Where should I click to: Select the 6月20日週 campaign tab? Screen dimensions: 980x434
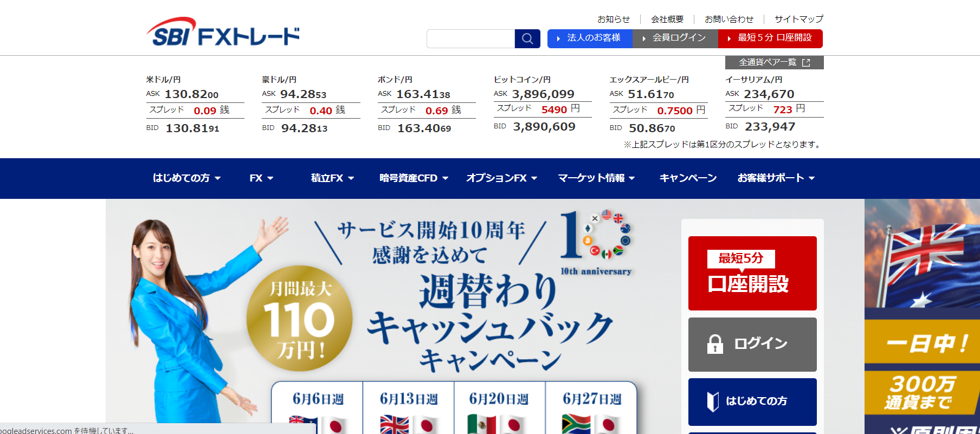[x=499, y=399]
